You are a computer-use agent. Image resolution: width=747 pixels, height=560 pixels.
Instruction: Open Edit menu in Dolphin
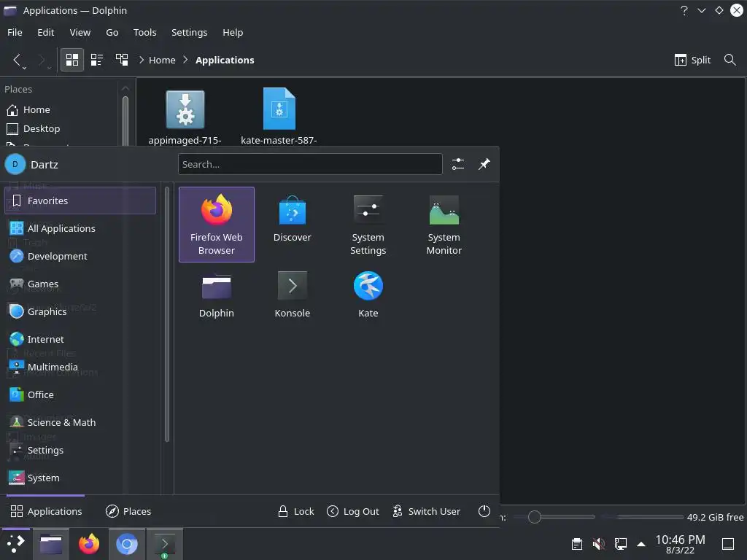tap(46, 32)
